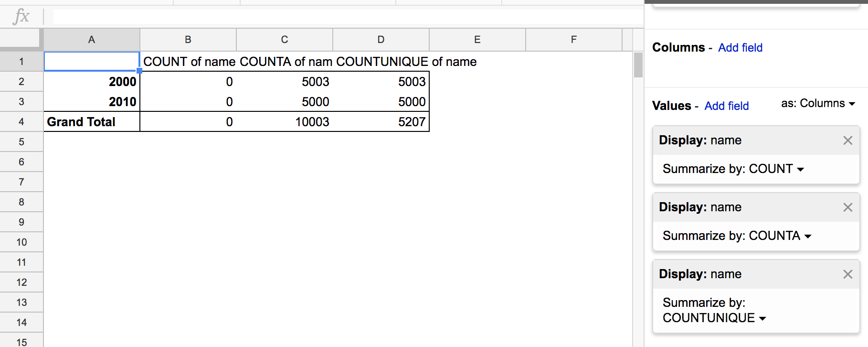Image resolution: width=868 pixels, height=347 pixels.
Task: Click the 0 cell in Grand Total row
Action: point(188,122)
